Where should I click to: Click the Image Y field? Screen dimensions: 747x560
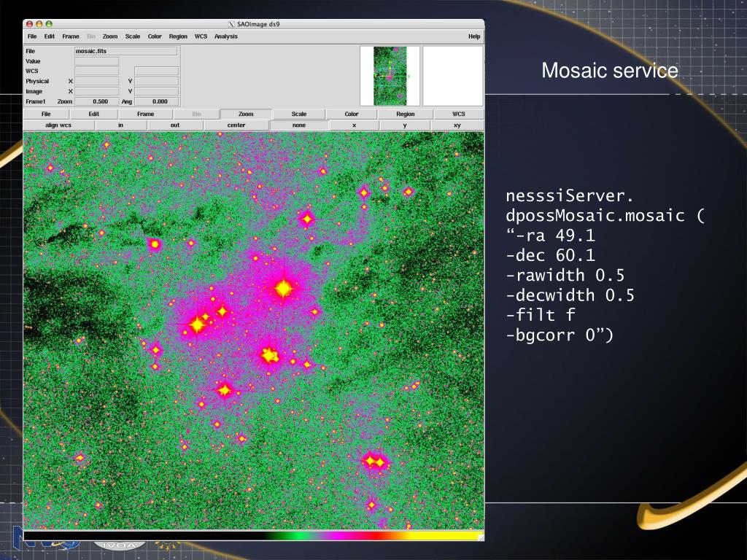157,91
